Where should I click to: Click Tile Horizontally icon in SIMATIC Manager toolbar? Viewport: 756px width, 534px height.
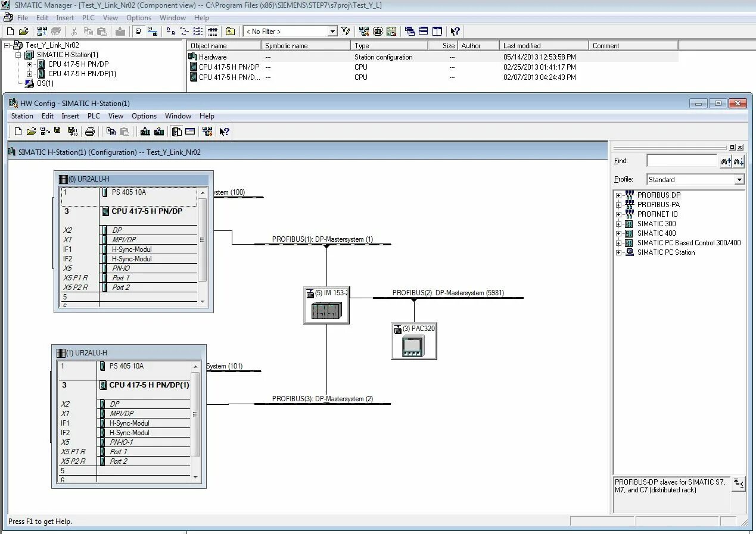(x=424, y=31)
